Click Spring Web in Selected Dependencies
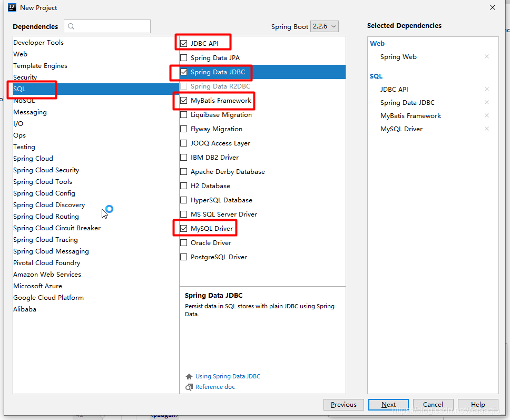 click(x=398, y=57)
